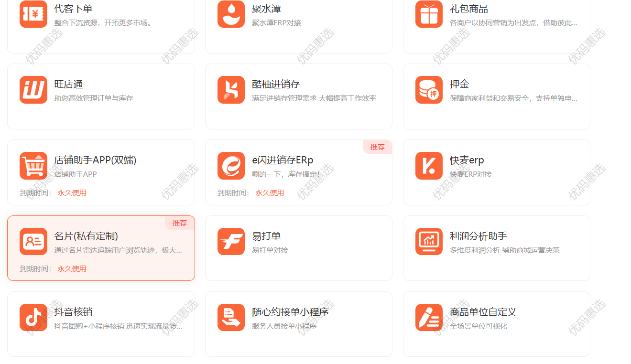This screenshot has height=364, width=631.
Task: Open the 随心约接单小程序 icon
Action: tap(231, 318)
